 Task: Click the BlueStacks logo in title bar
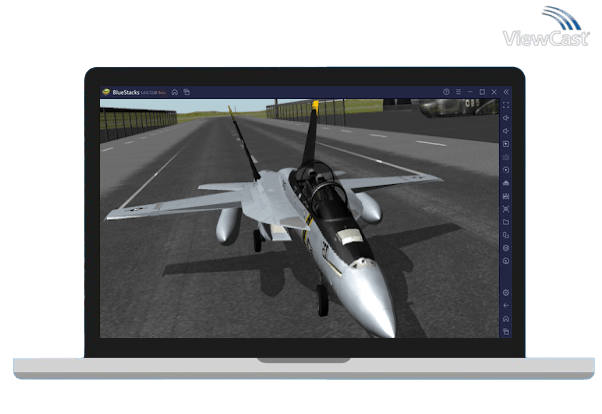pyautogui.click(x=106, y=92)
